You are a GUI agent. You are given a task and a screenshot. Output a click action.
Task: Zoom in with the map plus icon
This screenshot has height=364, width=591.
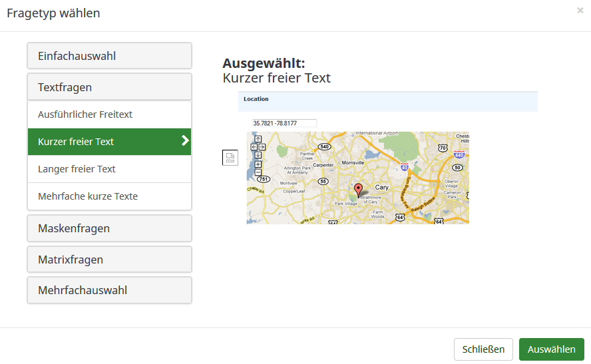tap(258, 164)
